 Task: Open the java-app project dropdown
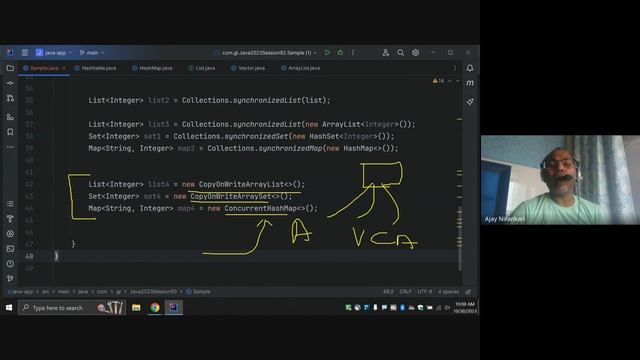(x=54, y=53)
